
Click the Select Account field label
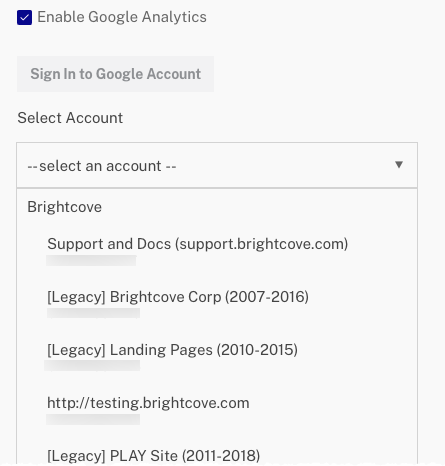70,118
